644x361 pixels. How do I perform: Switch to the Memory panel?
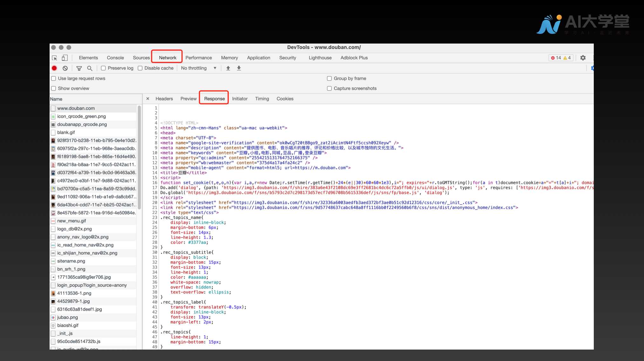230,58
